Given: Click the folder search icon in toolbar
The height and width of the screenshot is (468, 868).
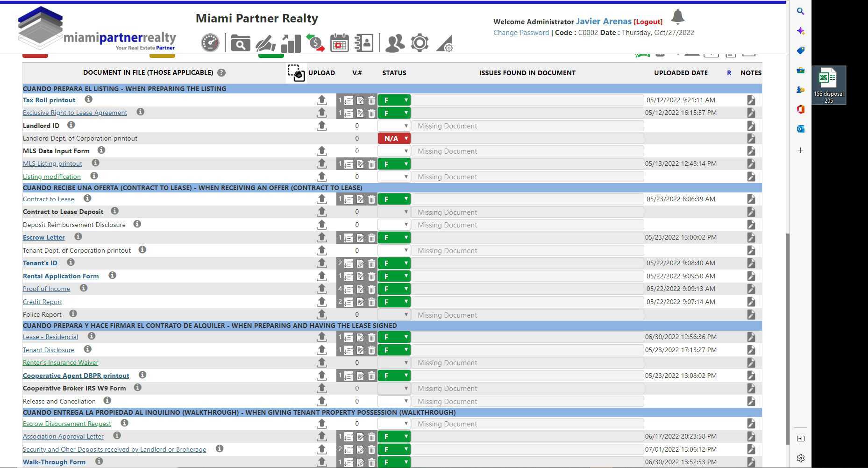Looking at the screenshot, I should (240, 43).
